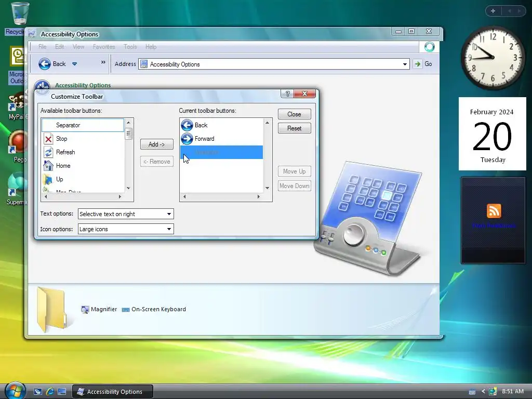The width and height of the screenshot is (532, 399).
Task: Open the Icon options dropdown
Action: (126, 229)
